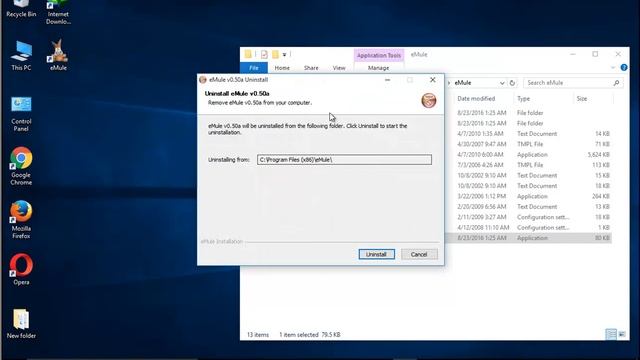
Task: Open quick access toolbar customize dropdown arrow
Action: tap(284, 54)
